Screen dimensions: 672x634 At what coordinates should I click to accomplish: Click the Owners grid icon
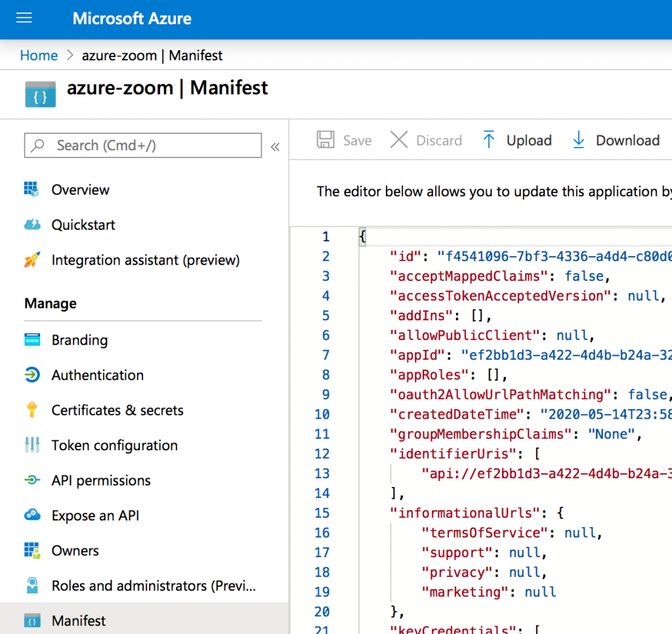tap(32, 551)
